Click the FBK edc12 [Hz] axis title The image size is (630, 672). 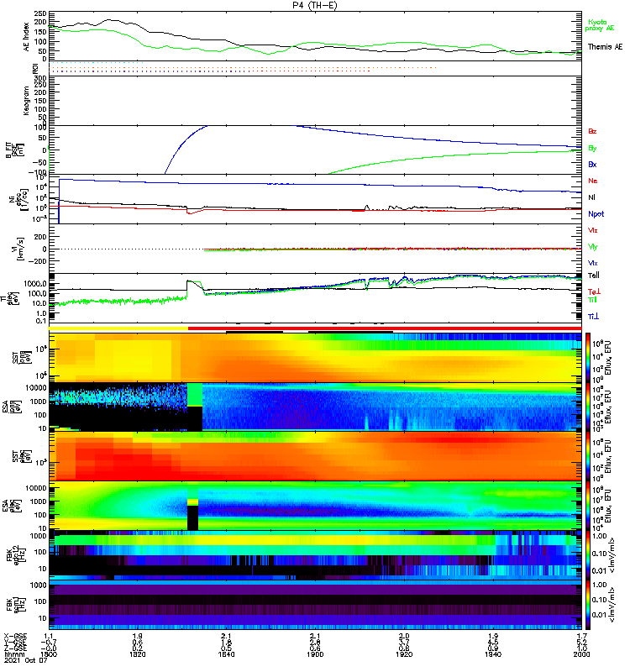coord(14,555)
